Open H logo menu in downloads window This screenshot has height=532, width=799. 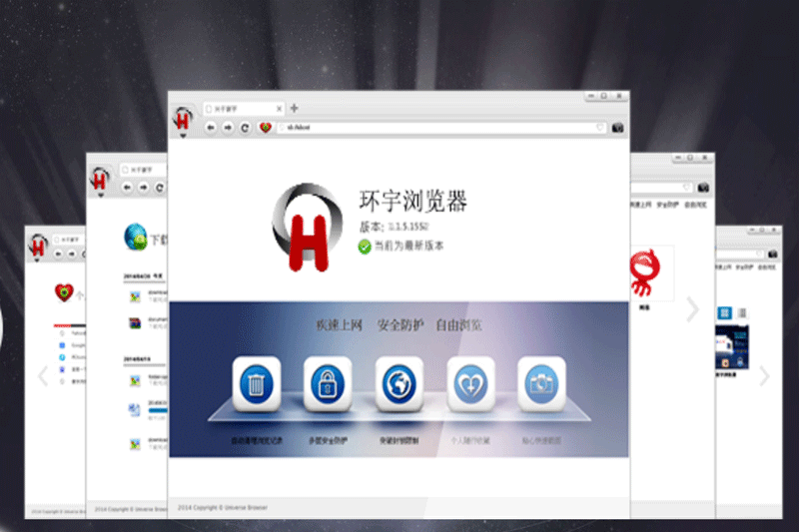click(100, 182)
